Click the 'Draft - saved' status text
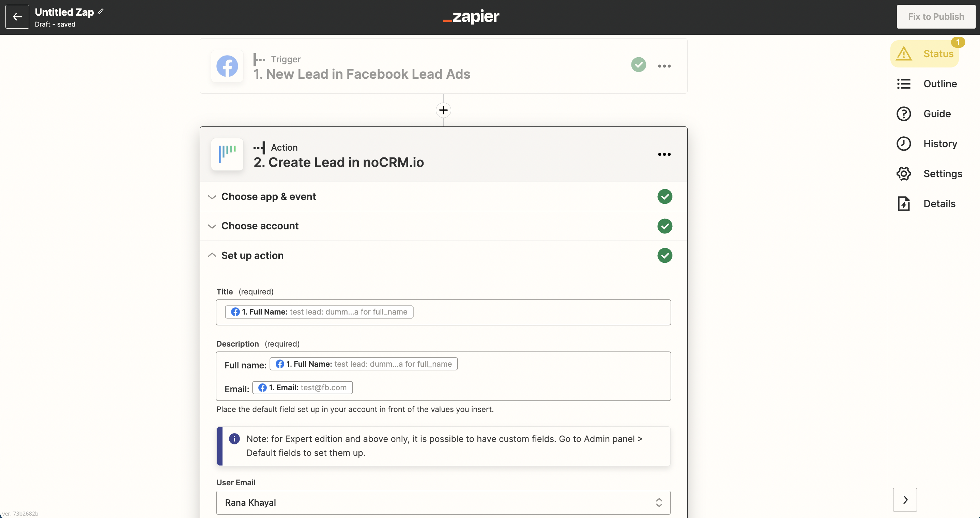The image size is (980, 518). point(55,24)
